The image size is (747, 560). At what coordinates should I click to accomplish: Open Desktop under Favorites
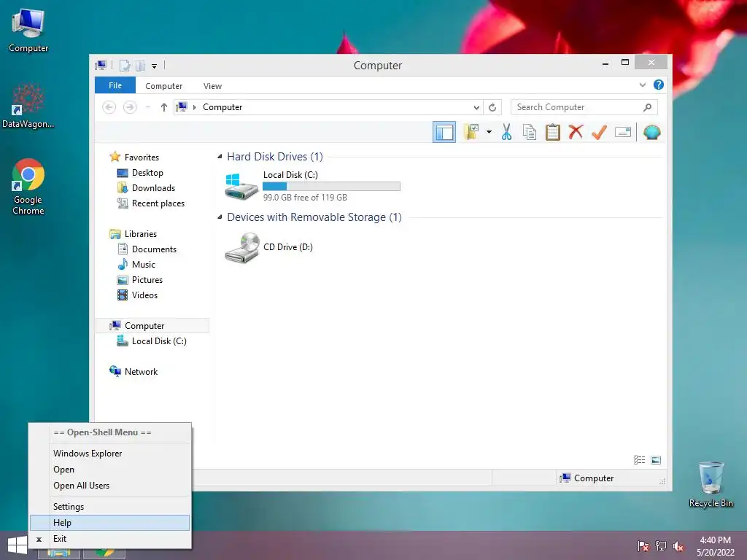click(x=147, y=172)
